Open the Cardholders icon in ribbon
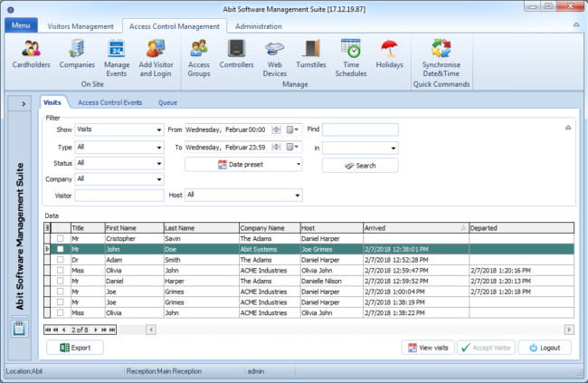 pos(32,53)
